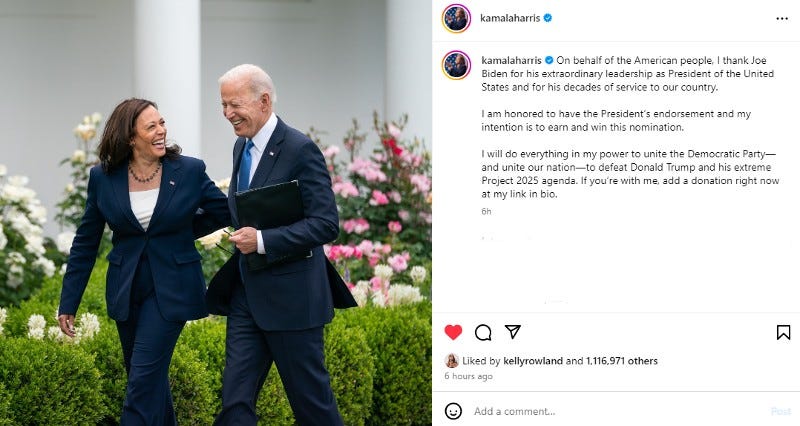
Task: Unlike the post via red heart icon
Action: (453, 332)
